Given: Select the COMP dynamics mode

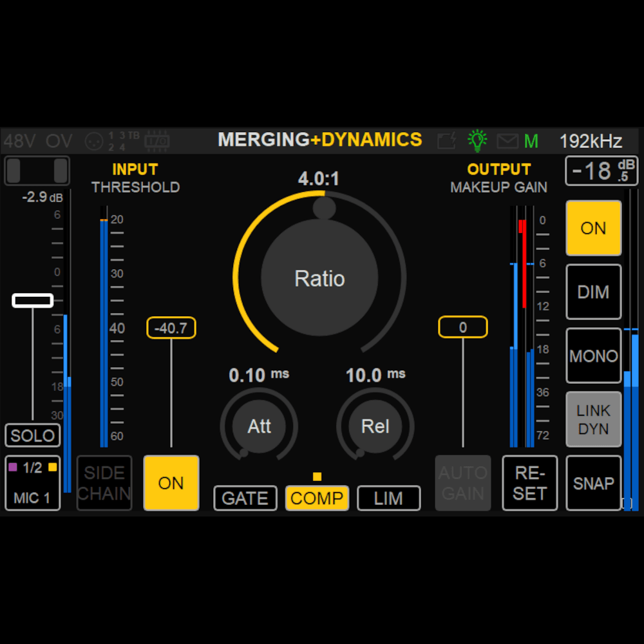Looking at the screenshot, I should (317, 498).
